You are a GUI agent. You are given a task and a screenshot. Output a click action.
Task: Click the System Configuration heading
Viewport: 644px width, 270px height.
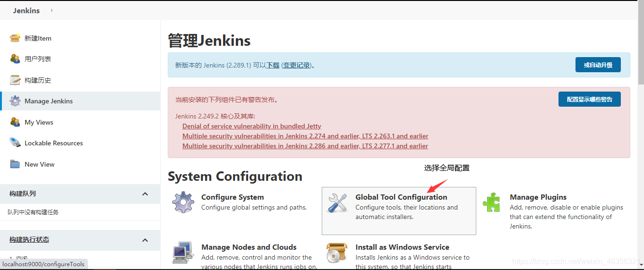235,176
